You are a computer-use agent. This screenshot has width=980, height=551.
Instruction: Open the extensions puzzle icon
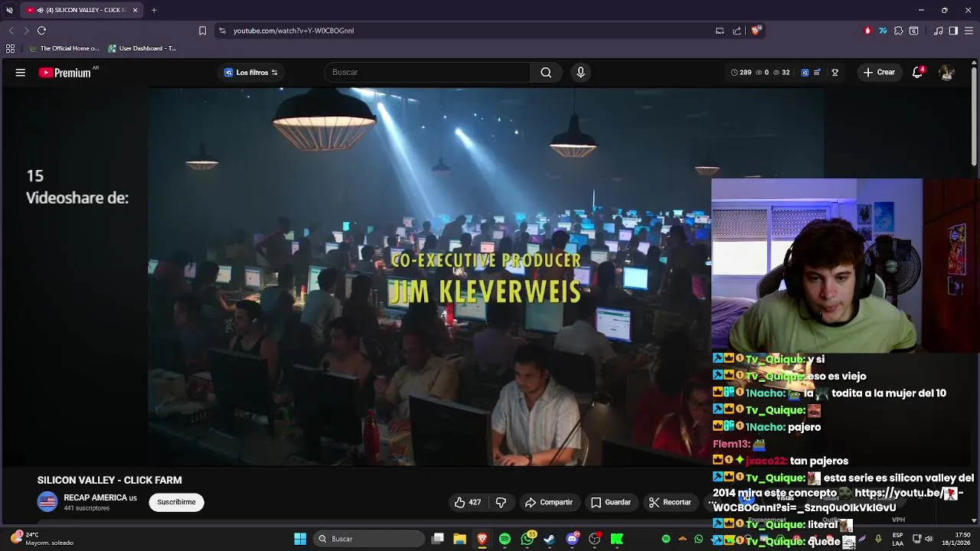click(898, 31)
